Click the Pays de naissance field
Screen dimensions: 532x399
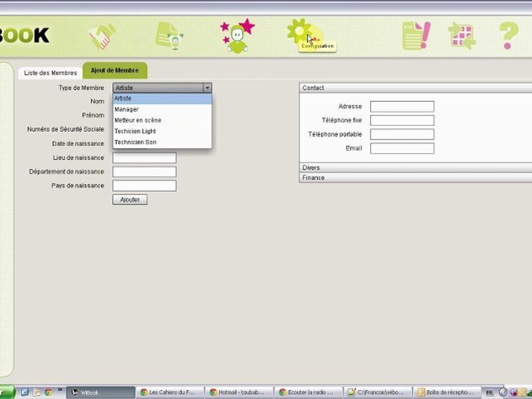[x=145, y=186]
